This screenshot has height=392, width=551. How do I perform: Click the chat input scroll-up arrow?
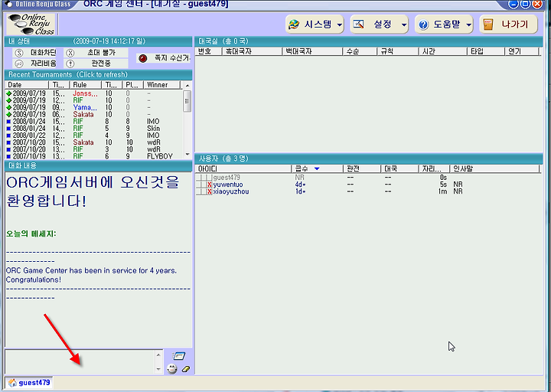click(x=158, y=355)
